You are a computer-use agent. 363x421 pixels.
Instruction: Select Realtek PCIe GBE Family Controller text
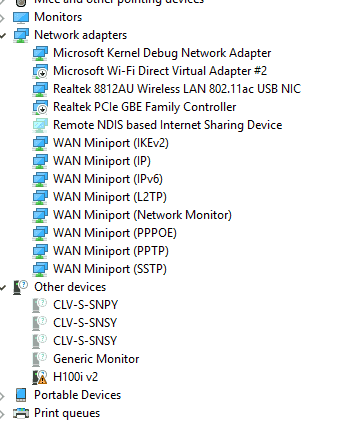[145, 107]
